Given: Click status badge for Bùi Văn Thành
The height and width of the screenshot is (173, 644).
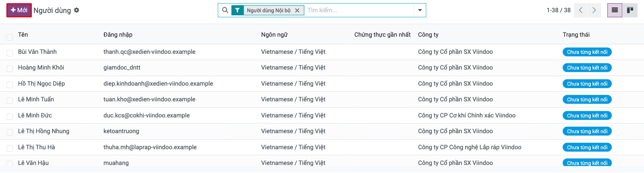Looking at the screenshot, I should point(587,52).
